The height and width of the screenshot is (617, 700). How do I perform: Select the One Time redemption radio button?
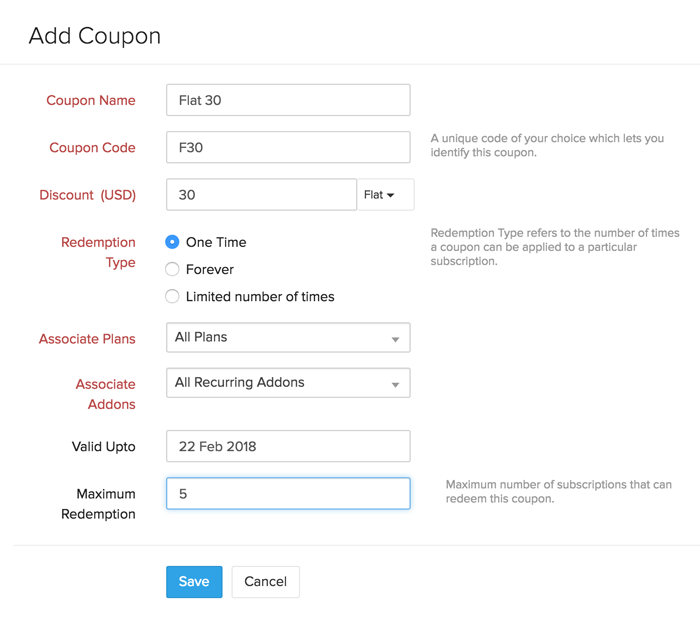click(x=173, y=242)
